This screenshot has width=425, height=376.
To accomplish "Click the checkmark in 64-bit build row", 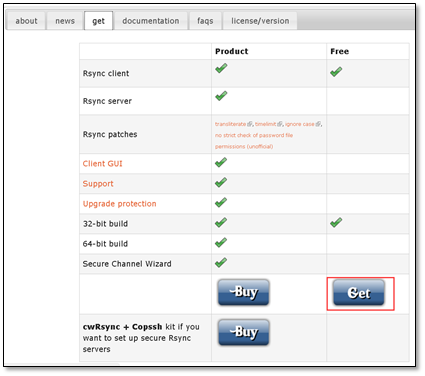I will coord(221,242).
